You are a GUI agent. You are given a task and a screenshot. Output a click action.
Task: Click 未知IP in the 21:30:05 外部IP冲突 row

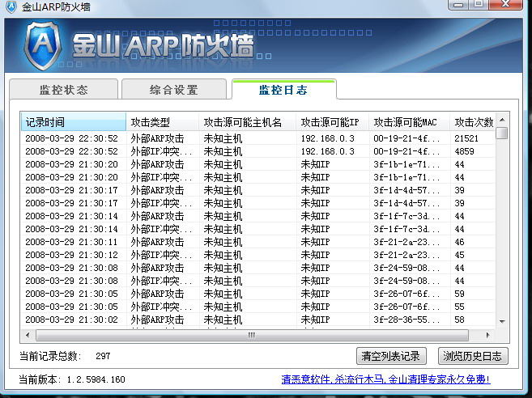click(315, 307)
